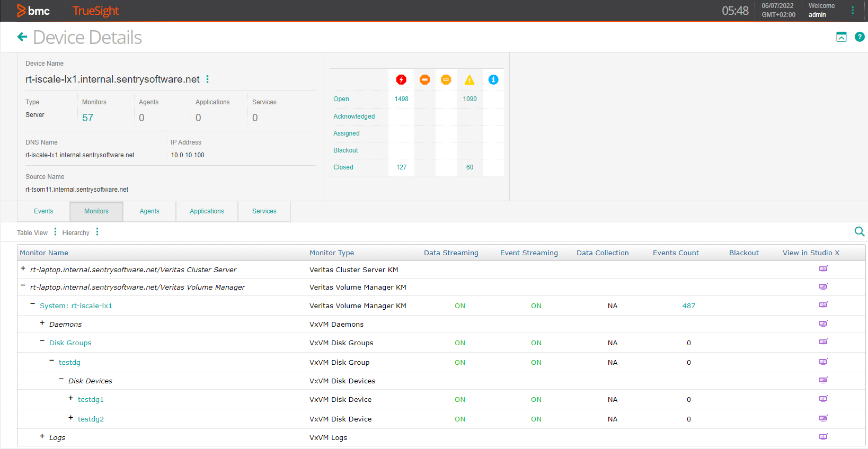Viewport: 868px width, 449px height.
Task: Open the Agents tab
Action: click(149, 211)
